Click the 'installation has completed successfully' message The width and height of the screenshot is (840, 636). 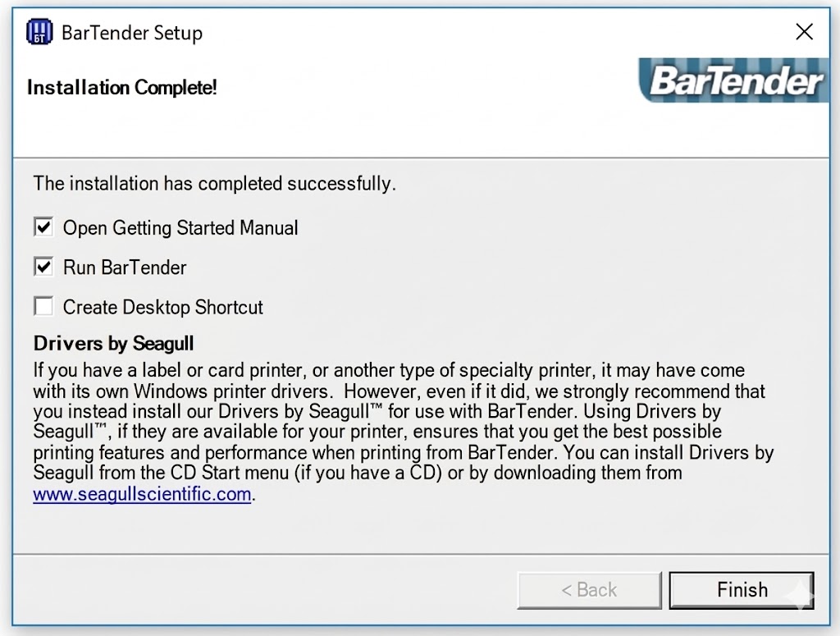click(x=214, y=183)
